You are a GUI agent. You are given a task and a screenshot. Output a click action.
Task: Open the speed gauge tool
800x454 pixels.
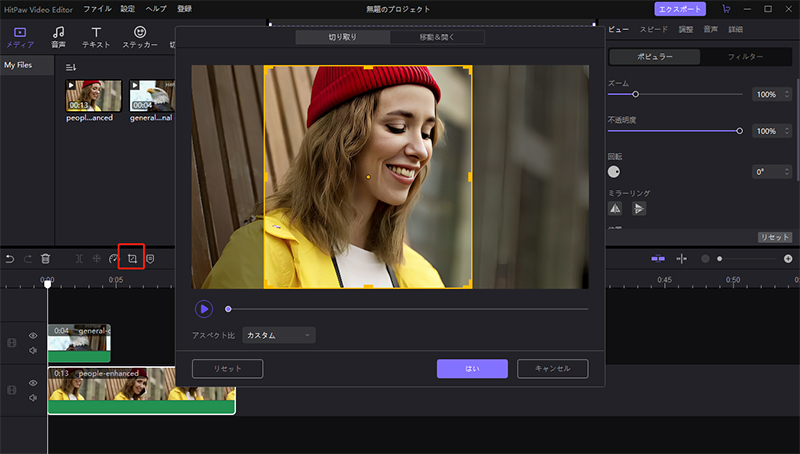[x=114, y=259]
